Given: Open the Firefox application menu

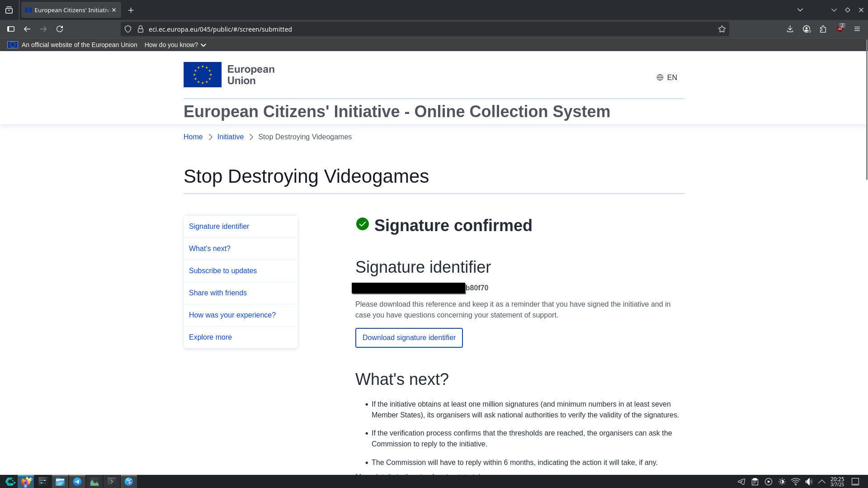Looking at the screenshot, I should 857,29.
